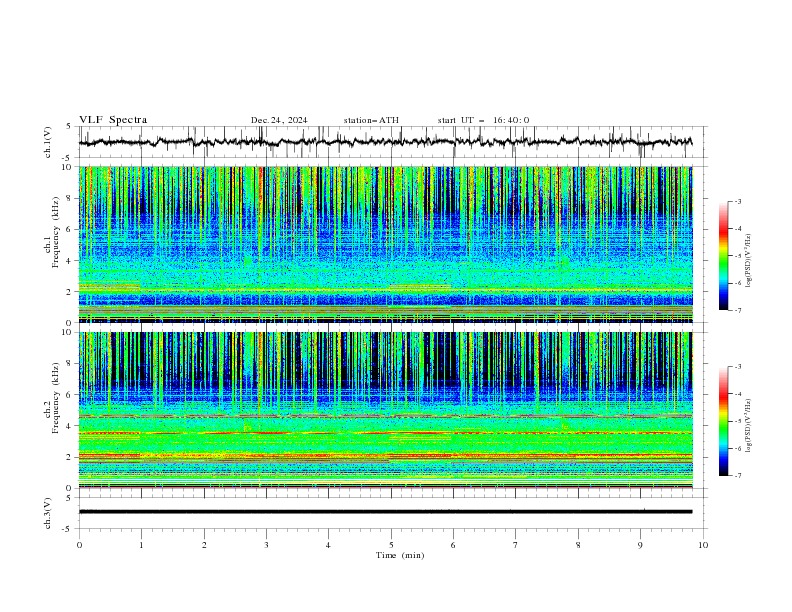Image resolution: width=792 pixels, height=612 pixels.
Task: Click inside the ch.2 spectrogram panel
Action: [386, 410]
